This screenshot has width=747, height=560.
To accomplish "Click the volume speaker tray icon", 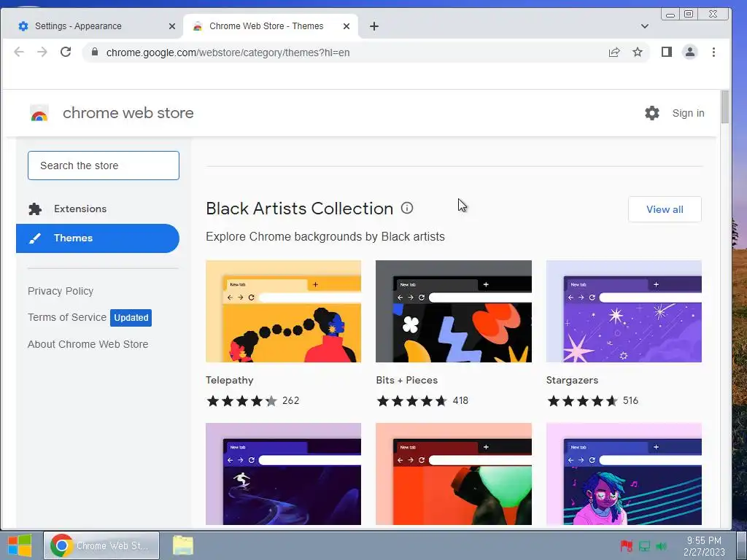I will (661, 546).
